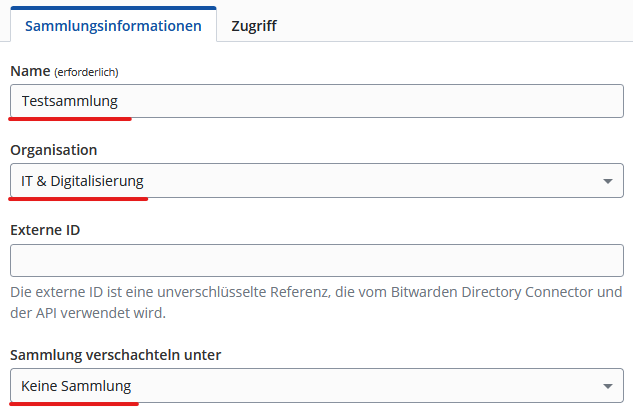Click into the Name input field
Image resolution: width=633 pixels, height=414 pixels.
coord(316,100)
